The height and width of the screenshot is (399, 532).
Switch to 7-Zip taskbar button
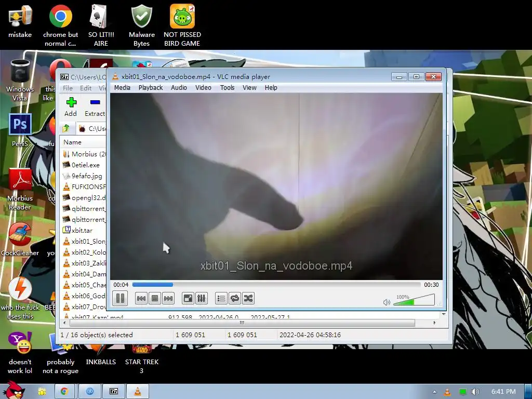click(114, 392)
